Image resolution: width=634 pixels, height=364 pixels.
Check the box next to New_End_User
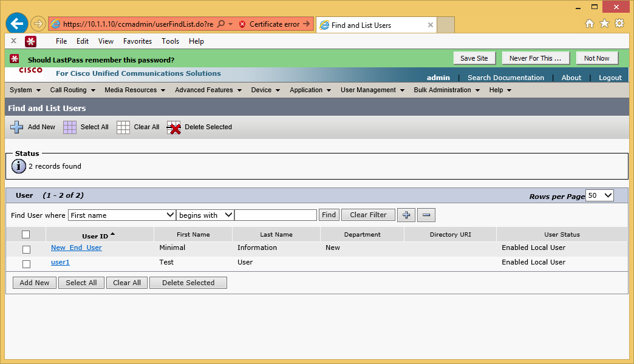(x=26, y=249)
